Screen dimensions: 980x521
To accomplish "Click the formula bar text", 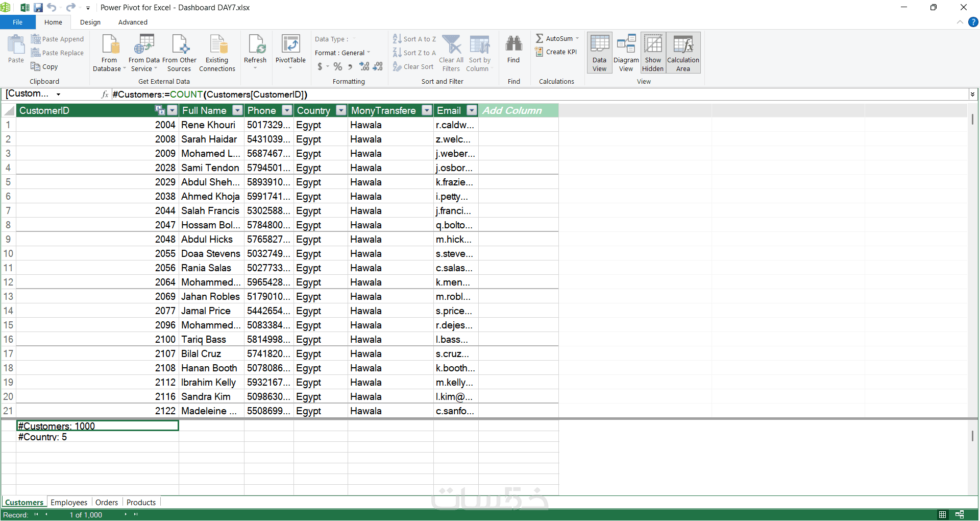I will (x=210, y=94).
